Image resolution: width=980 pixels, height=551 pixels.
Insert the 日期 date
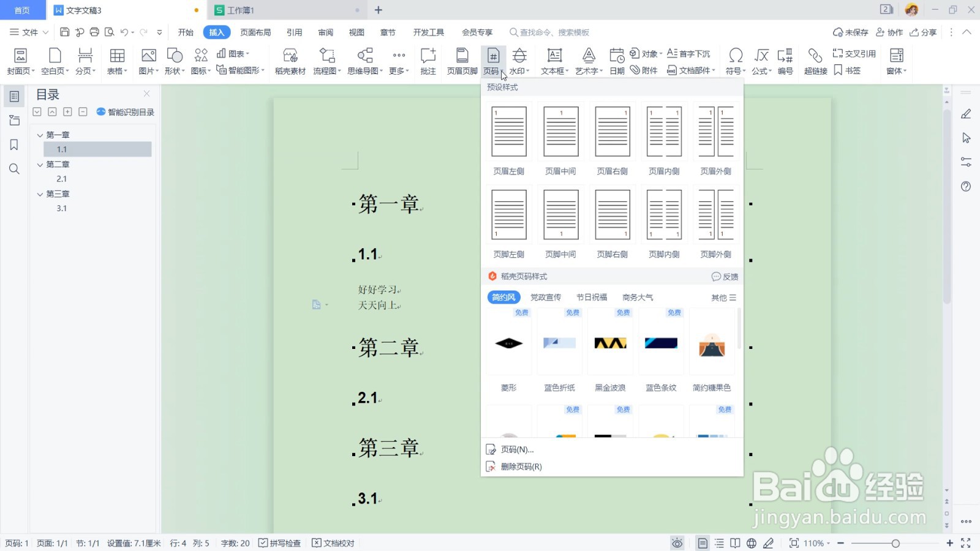(x=617, y=62)
